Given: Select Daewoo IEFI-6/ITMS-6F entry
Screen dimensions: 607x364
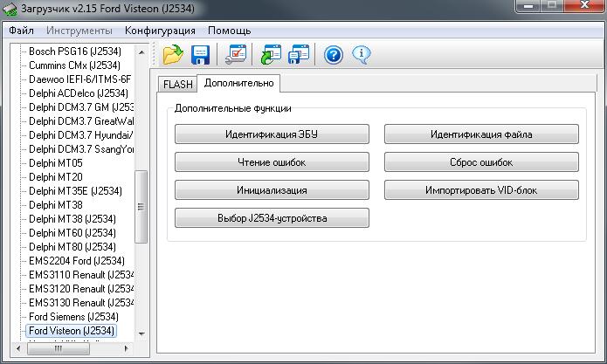Looking at the screenshot, I should [x=80, y=79].
